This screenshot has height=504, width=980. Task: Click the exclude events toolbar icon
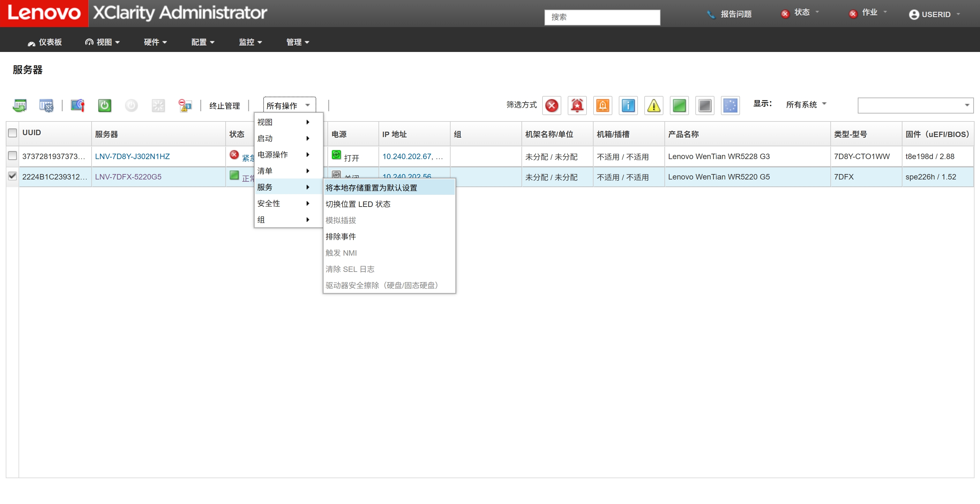click(185, 105)
